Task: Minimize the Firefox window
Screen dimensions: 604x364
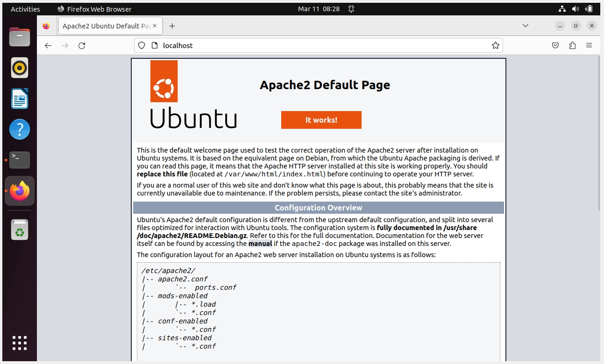Action: pyautogui.click(x=560, y=26)
